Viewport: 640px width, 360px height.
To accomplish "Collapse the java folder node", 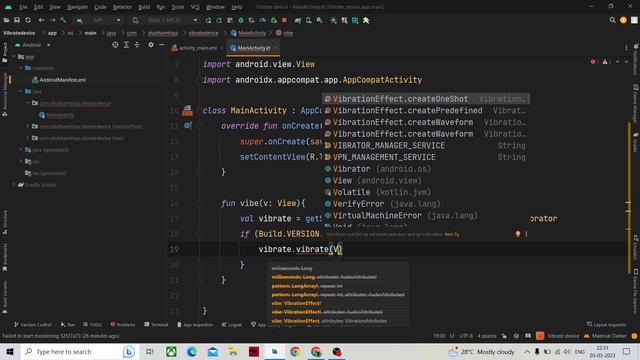I will point(21,91).
